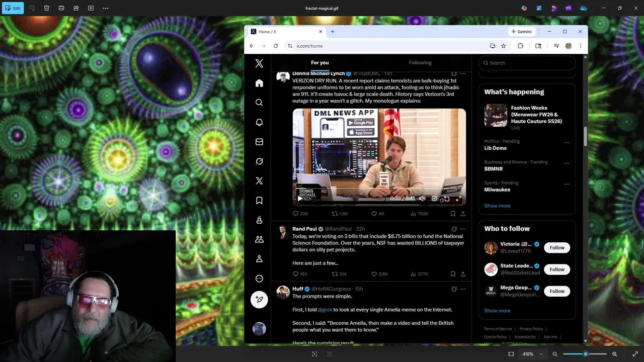
Task: Go back in Chrome browser
Action: (x=252, y=46)
